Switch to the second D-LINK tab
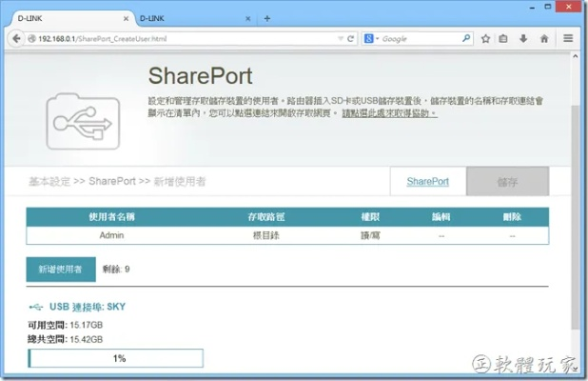This screenshot has height=381, width=588. pyautogui.click(x=196, y=18)
